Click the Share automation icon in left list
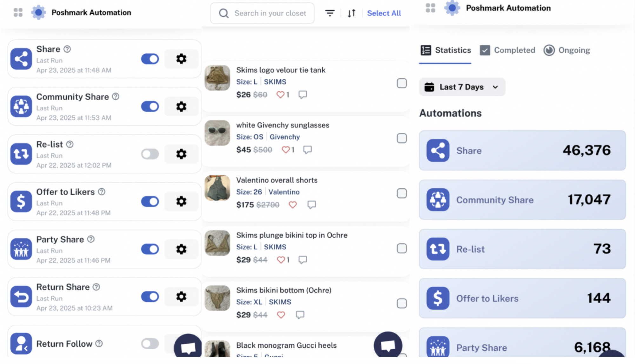This screenshot has height=364, width=635. click(x=21, y=59)
